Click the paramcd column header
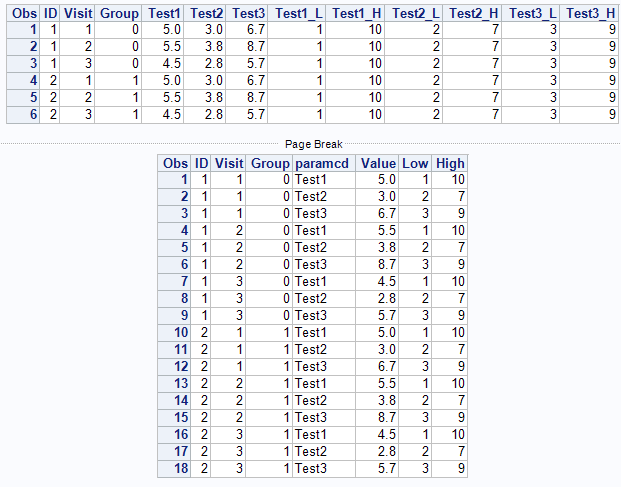The height and width of the screenshot is (487, 621). pos(319,163)
